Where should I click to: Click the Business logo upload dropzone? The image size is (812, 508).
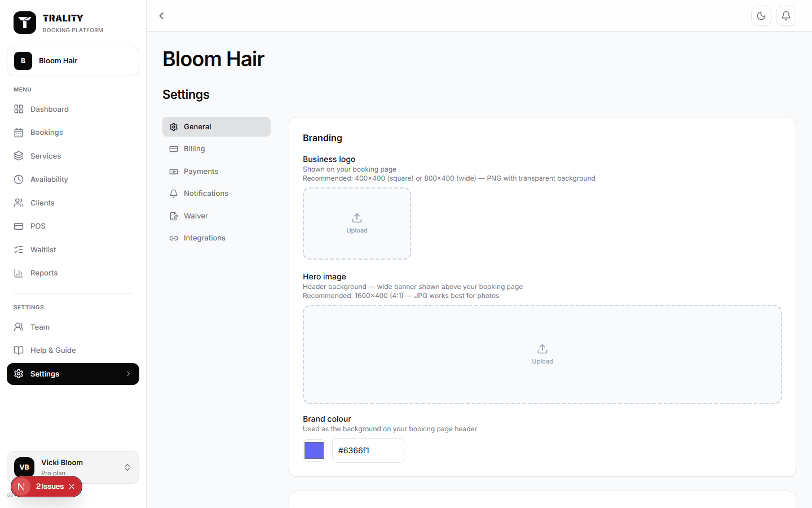357,224
